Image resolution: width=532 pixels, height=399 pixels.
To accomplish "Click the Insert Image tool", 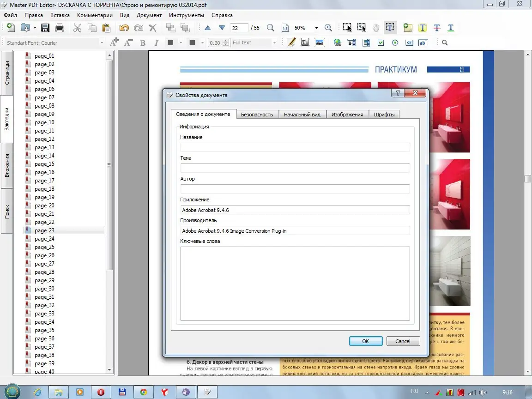I will (320, 43).
